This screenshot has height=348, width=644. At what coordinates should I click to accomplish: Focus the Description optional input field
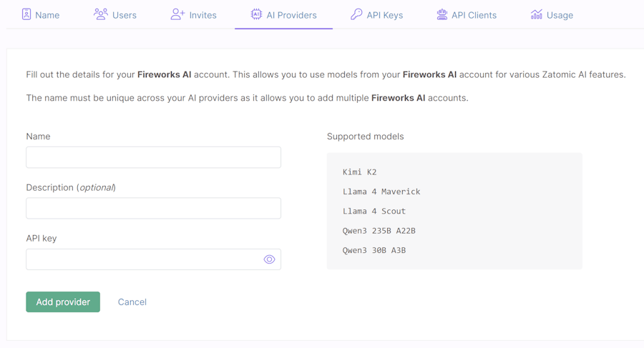tap(154, 208)
